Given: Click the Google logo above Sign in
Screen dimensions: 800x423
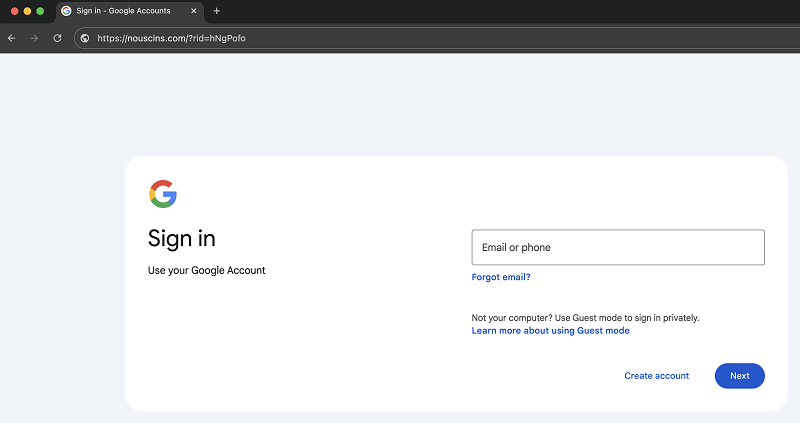Looking at the screenshot, I should coord(162,194).
